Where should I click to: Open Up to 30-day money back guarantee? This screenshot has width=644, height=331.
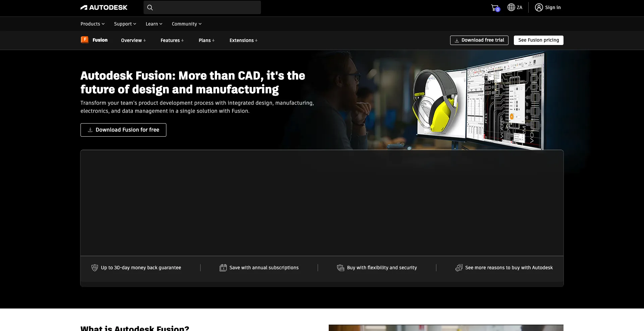tap(141, 268)
